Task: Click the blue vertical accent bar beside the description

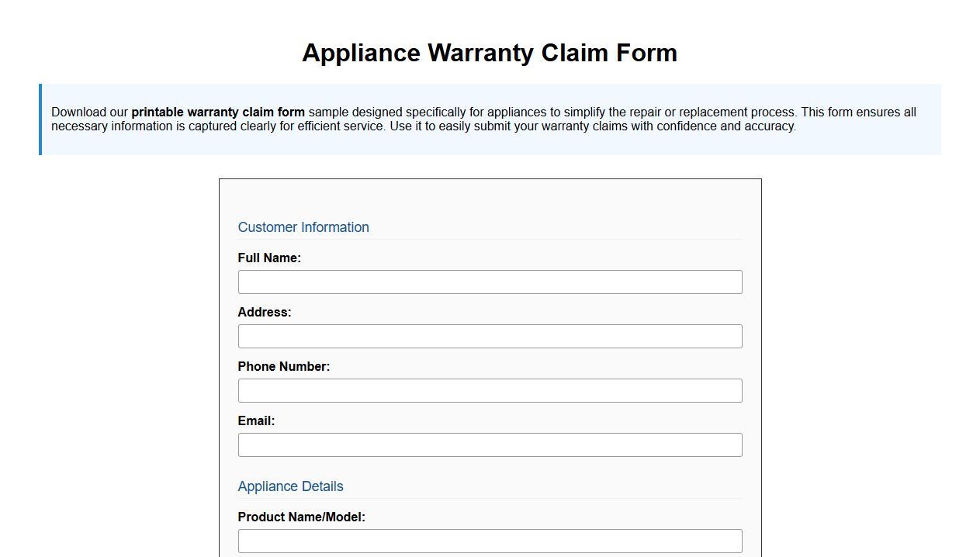Action: pyautogui.click(x=40, y=119)
